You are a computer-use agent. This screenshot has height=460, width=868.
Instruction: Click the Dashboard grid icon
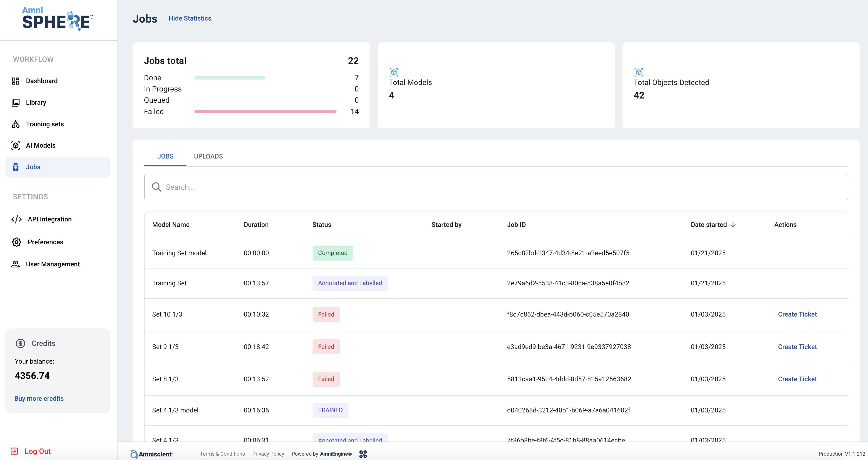(x=16, y=81)
